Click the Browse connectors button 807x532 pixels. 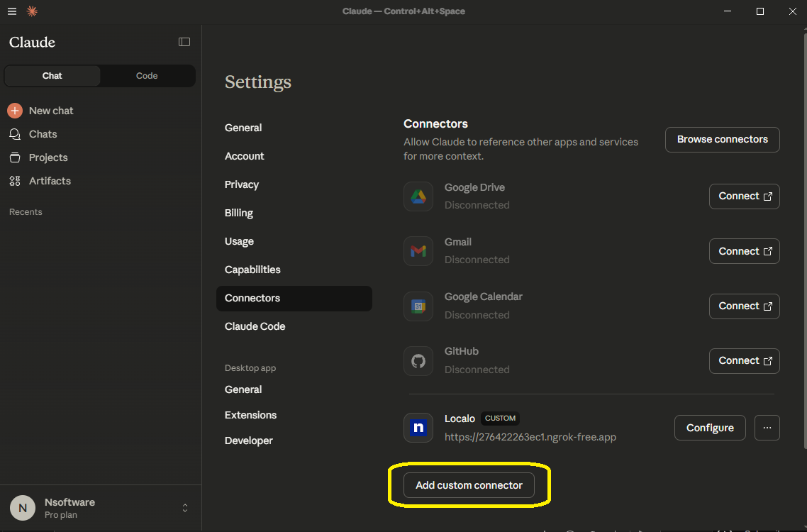(722, 139)
